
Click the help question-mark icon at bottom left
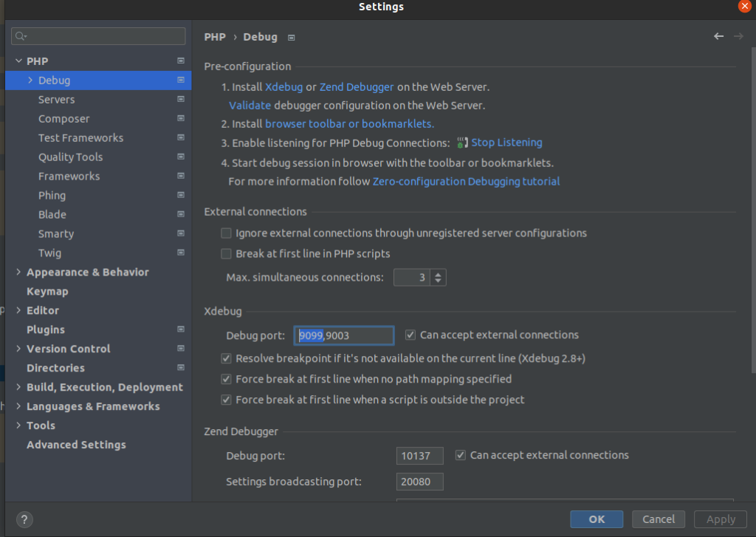coord(24,519)
